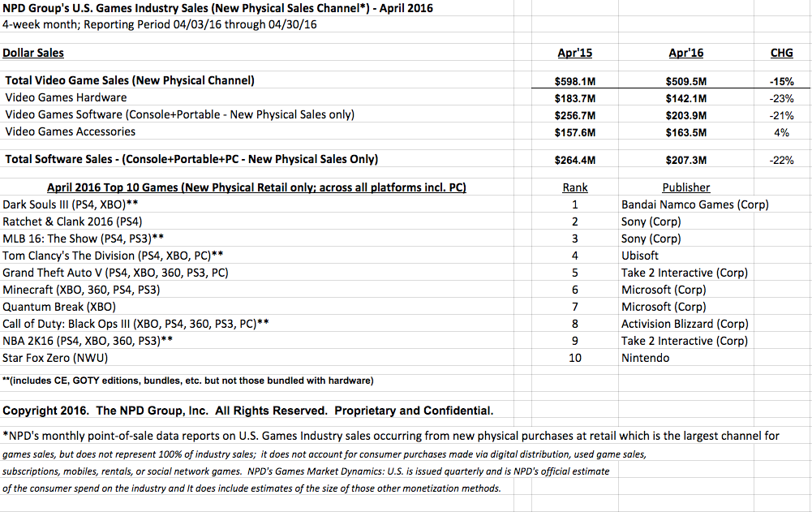
Task: Click the Grand Theft Auto V row
Action: [x=115, y=273]
